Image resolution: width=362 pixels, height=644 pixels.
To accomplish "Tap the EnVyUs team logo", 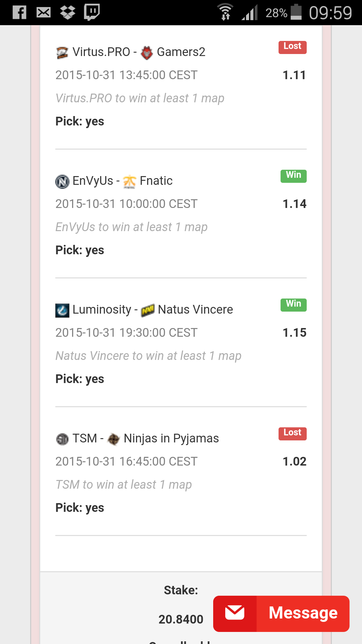I will pyautogui.click(x=62, y=181).
